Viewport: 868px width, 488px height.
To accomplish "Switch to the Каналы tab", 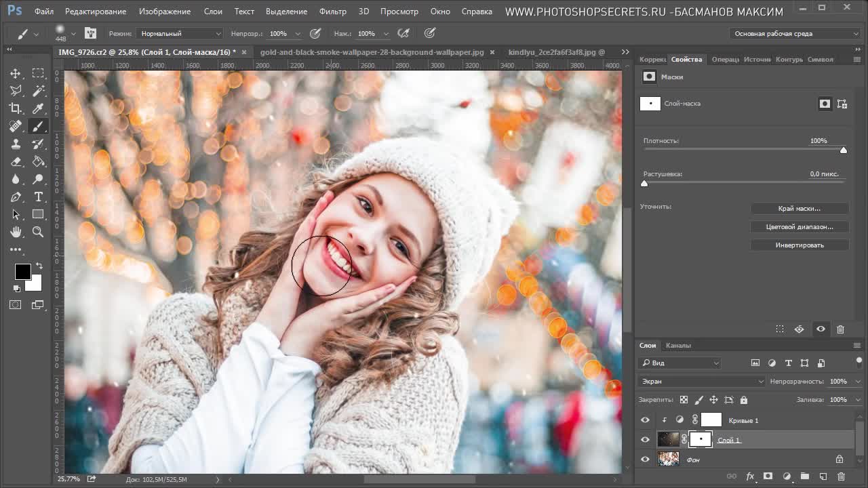I will pyautogui.click(x=678, y=346).
